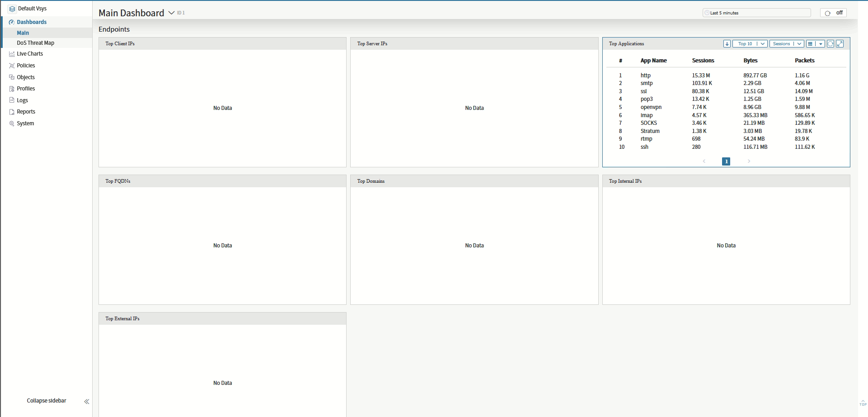Refresh the Top Applications widget

830,44
